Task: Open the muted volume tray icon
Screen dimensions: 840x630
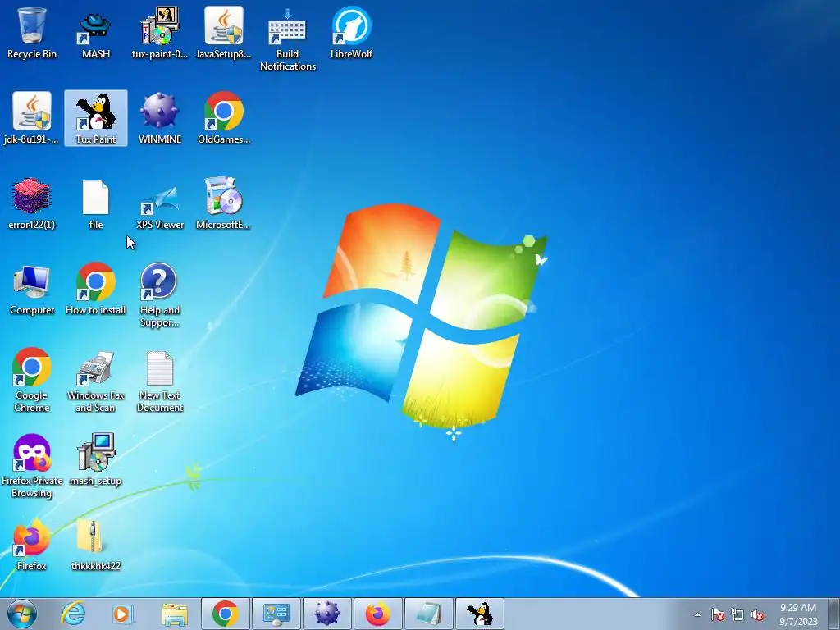Action: (757, 614)
